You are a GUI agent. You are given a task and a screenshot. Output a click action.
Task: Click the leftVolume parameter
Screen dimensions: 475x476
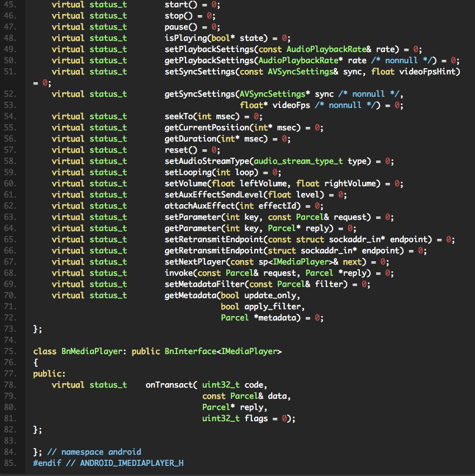point(263,183)
